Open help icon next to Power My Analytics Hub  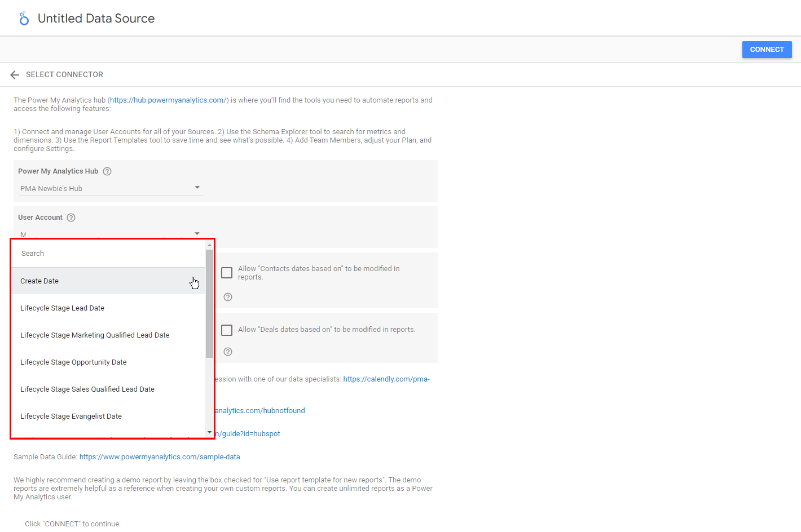click(107, 171)
